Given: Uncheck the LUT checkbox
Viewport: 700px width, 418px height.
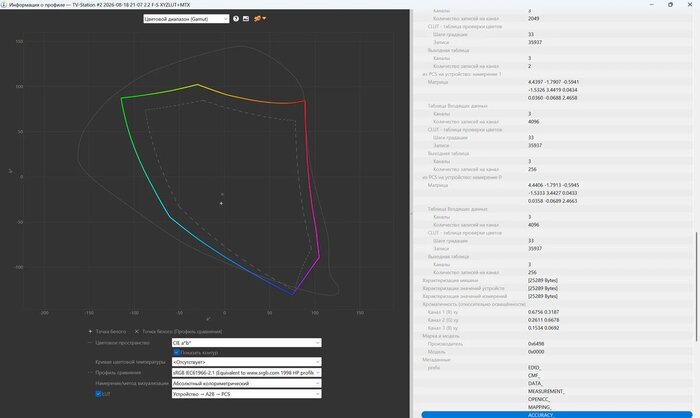Looking at the screenshot, I should click(x=98, y=394).
